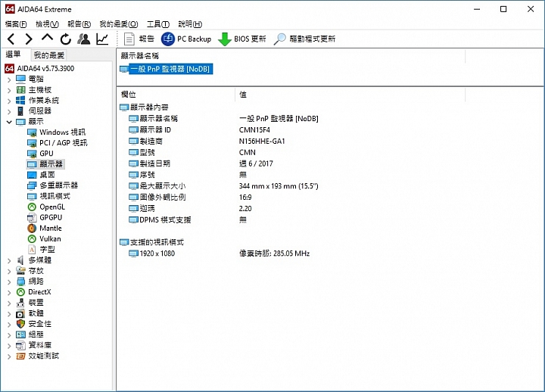Select 多重顯示器 tree item
The height and width of the screenshot is (392, 545).
click(x=59, y=185)
